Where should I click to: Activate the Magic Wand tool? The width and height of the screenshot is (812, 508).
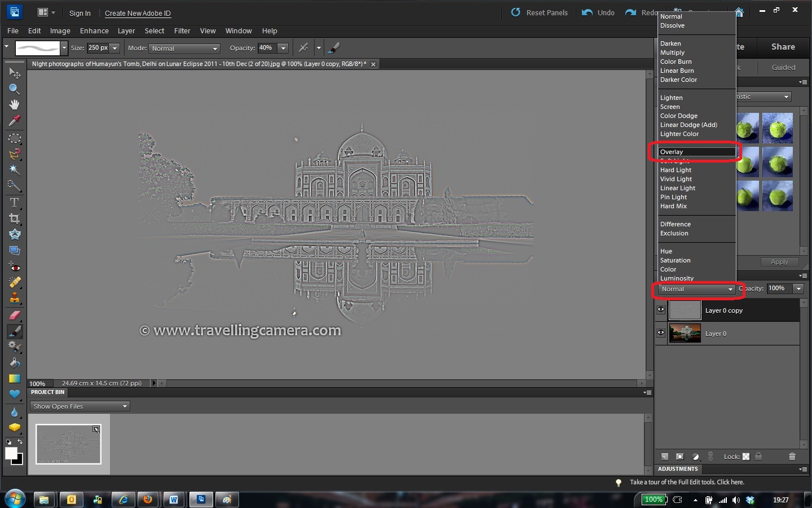(14, 170)
